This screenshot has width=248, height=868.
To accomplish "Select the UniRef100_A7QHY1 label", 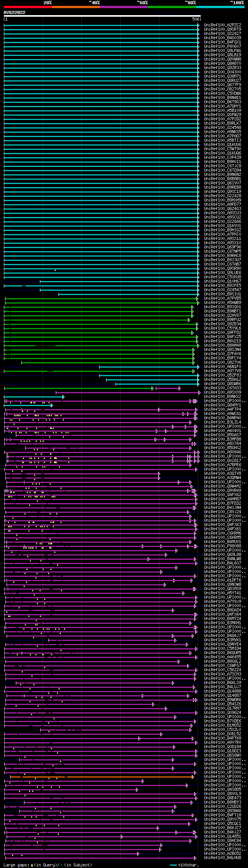I will (x=222, y=106).
